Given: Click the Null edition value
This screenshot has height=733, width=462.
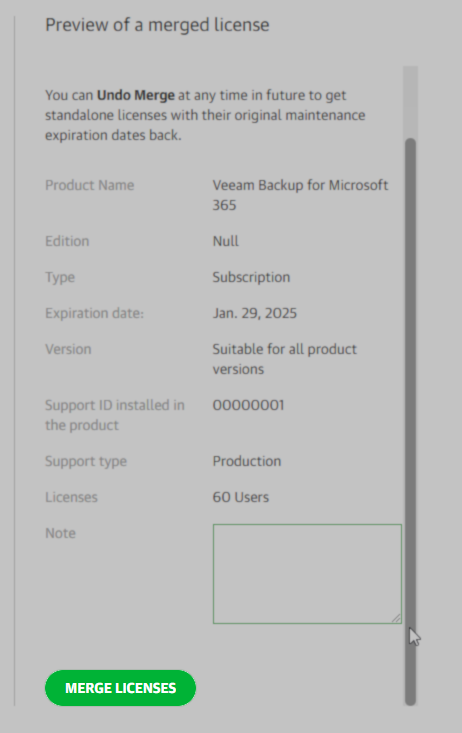Looking at the screenshot, I should pos(225,241).
